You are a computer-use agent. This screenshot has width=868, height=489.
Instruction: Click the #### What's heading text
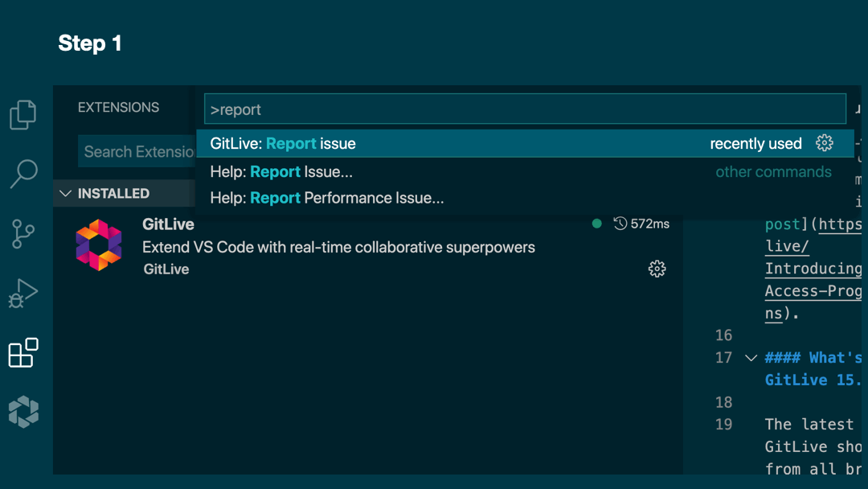813,358
